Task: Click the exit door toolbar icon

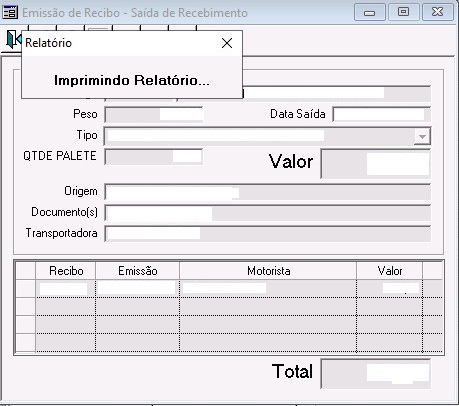Action: 13,39
